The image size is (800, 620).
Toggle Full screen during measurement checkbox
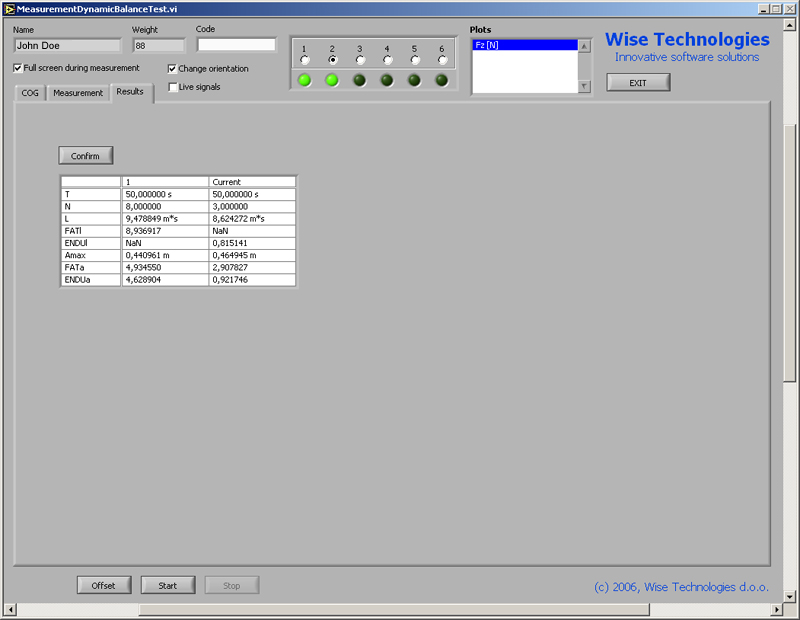18,68
